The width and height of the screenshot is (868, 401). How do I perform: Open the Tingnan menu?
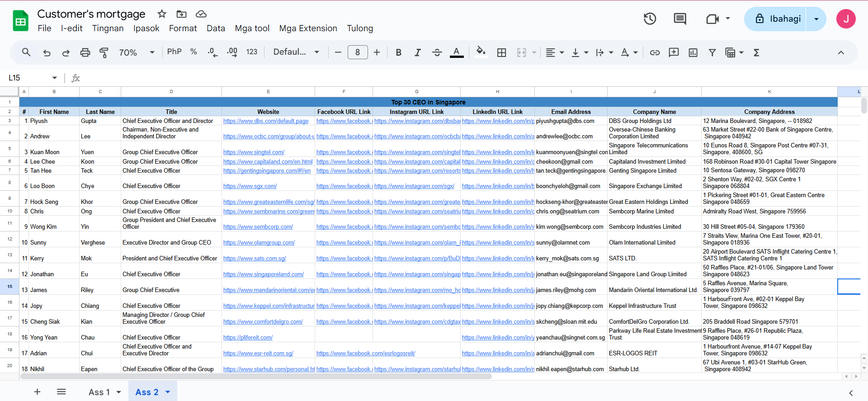click(108, 28)
